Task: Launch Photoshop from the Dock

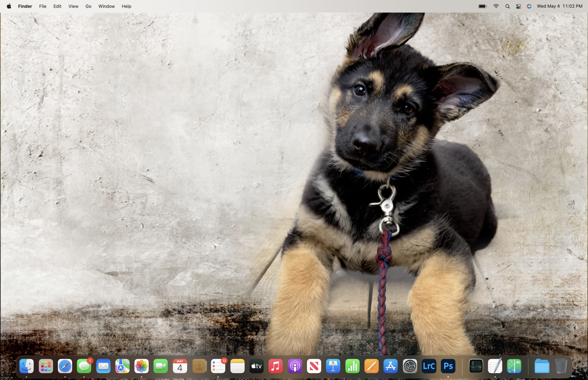Action: click(448, 366)
